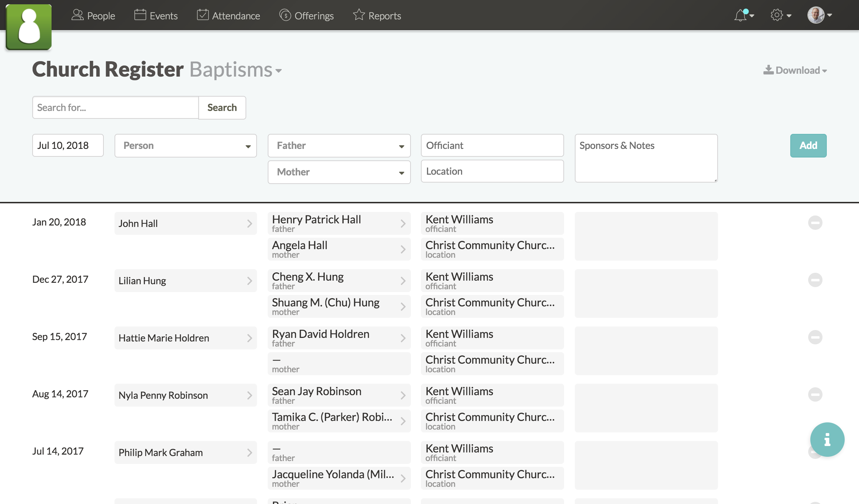Open mother Tamika C. (Parker) Robinson's record
Viewport: 859px width, 504px height.
tap(339, 421)
